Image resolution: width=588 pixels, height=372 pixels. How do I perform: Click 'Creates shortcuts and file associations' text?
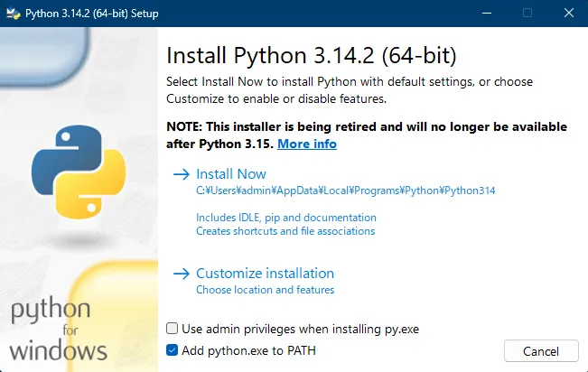point(285,231)
